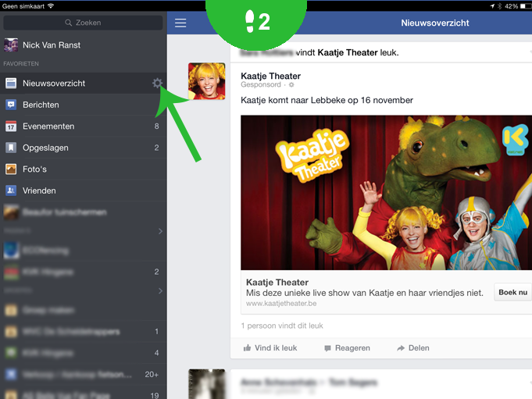Open Evenementen list

point(83,126)
